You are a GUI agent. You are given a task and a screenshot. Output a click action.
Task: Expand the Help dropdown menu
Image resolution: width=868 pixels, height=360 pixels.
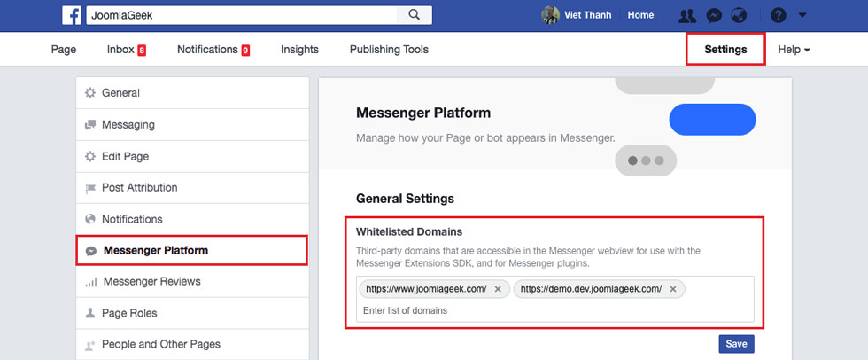click(794, 50)
